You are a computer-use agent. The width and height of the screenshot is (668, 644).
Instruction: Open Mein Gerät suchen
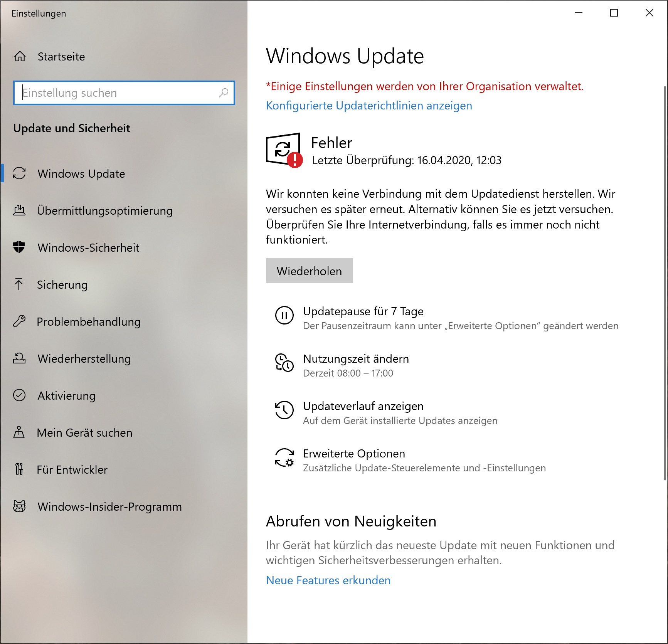coord(123,432)
